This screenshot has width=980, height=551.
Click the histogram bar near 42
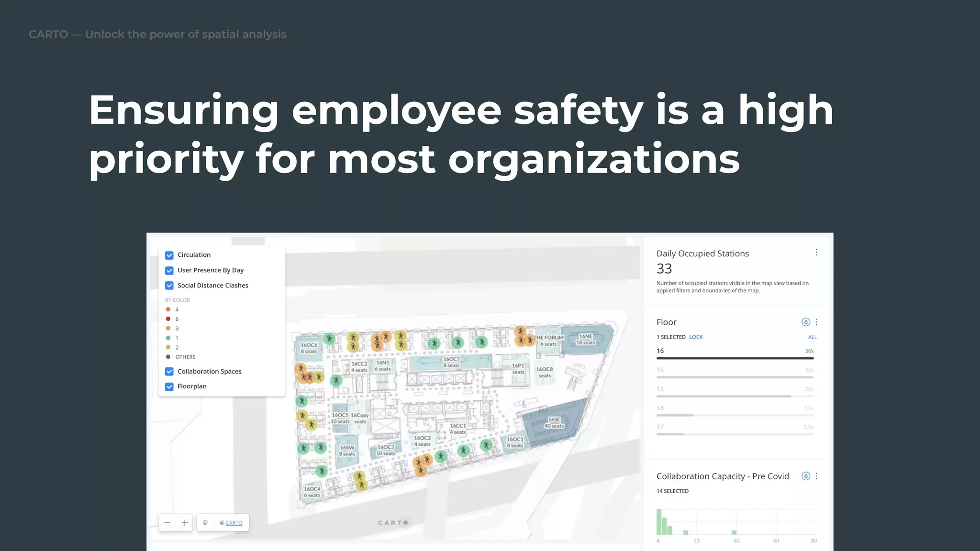(x=734, y=532)
